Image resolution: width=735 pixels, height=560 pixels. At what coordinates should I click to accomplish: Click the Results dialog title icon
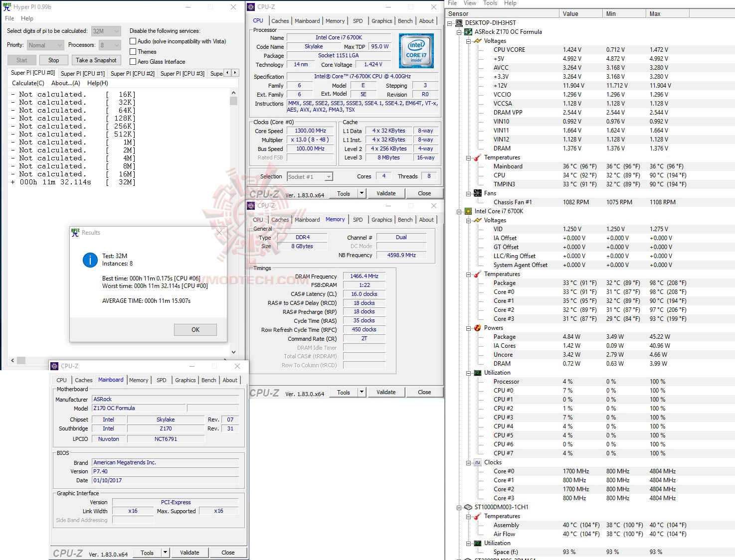point(75,232)
